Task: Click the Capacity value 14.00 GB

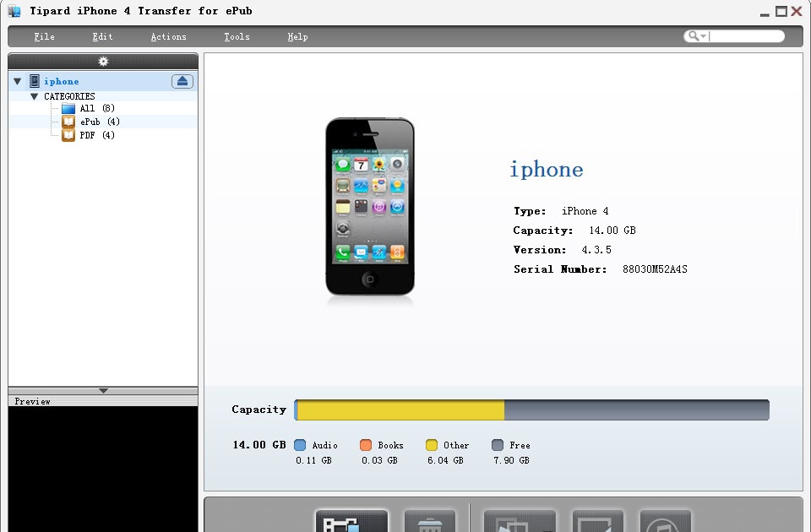Action: click(x=612, y=230)
